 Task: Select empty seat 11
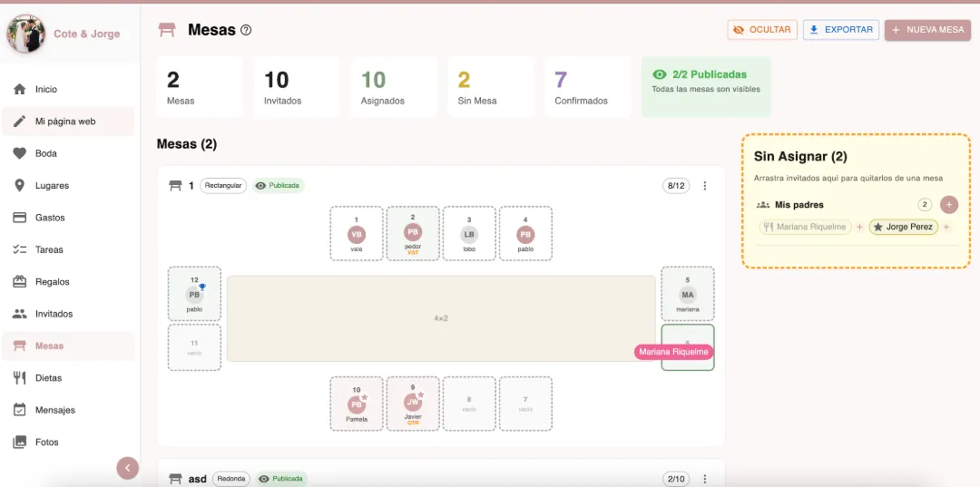point(194,347)
